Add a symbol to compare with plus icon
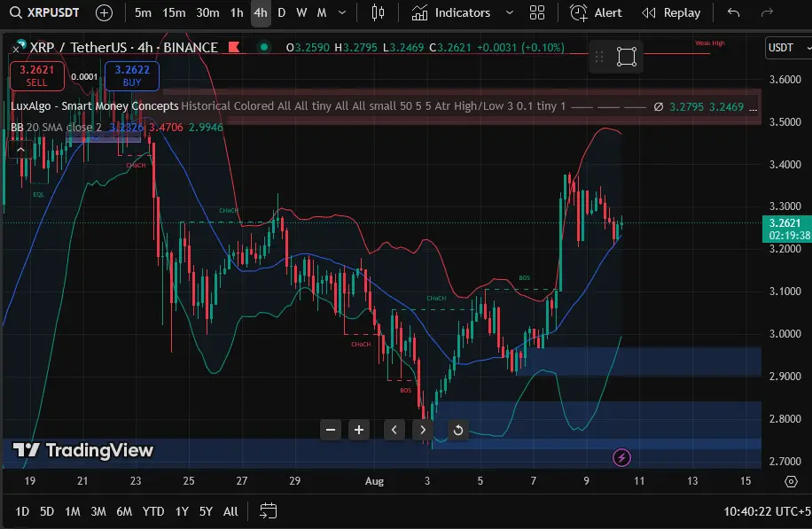 104,13
